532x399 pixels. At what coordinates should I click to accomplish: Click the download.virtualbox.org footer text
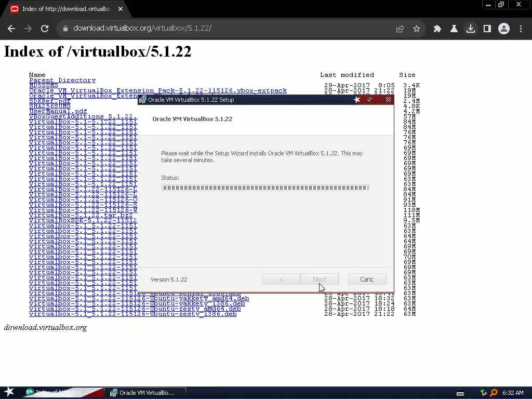pyautogui.click(x=45, y=327)
